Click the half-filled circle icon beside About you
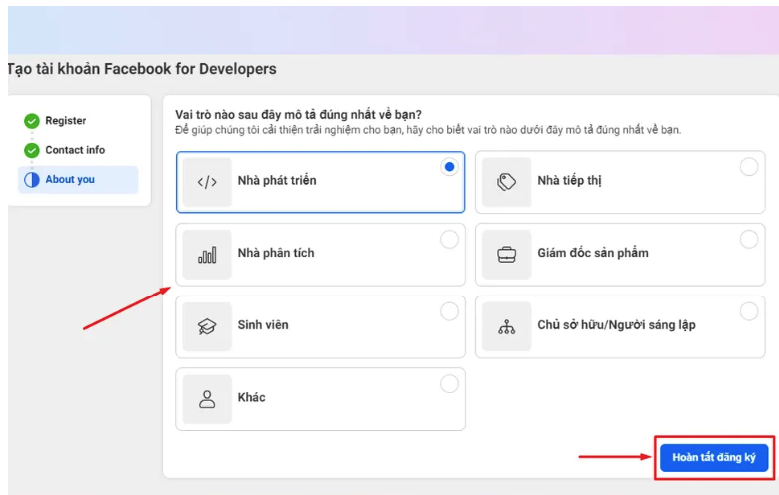The height and width of the screenshot is (495, 779). point(32,179)
